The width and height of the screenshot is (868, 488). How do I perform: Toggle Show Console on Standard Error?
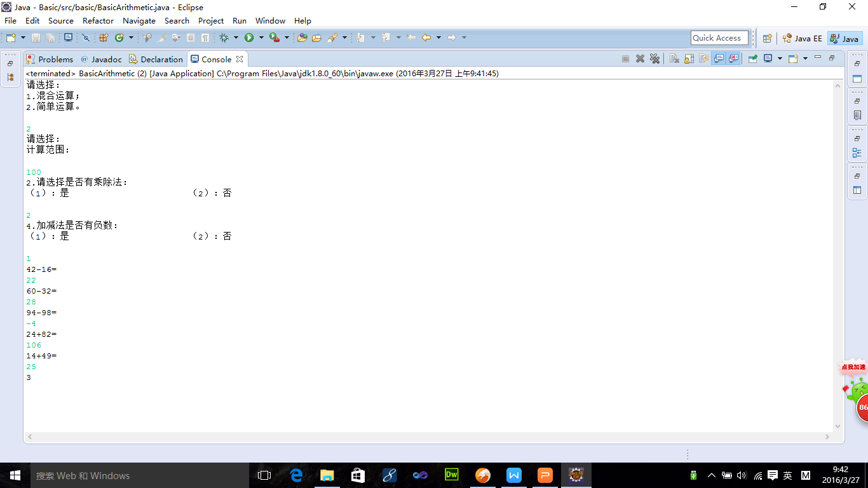click(x=733, y=58)
